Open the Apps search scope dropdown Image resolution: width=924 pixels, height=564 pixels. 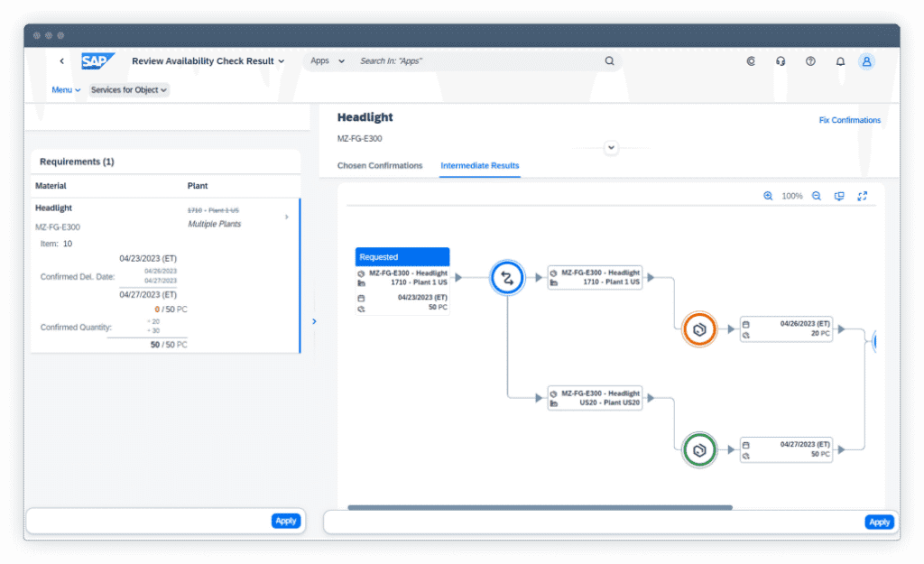(328, 61)
